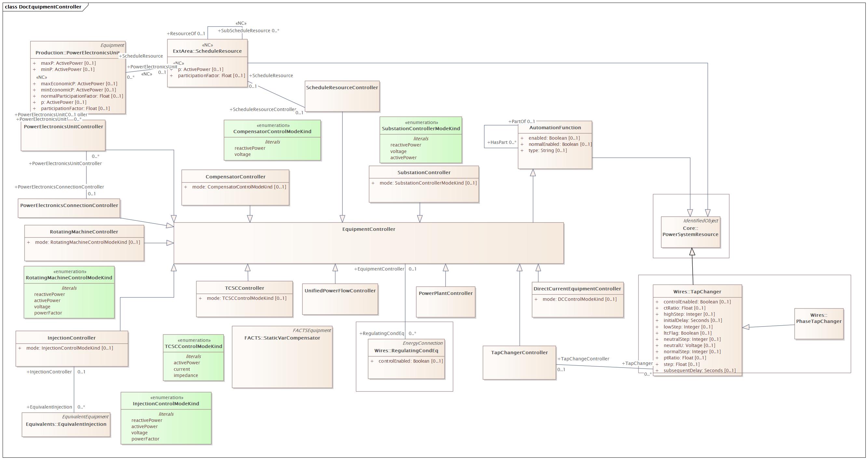Select the TCSCController class

point(244,288)
